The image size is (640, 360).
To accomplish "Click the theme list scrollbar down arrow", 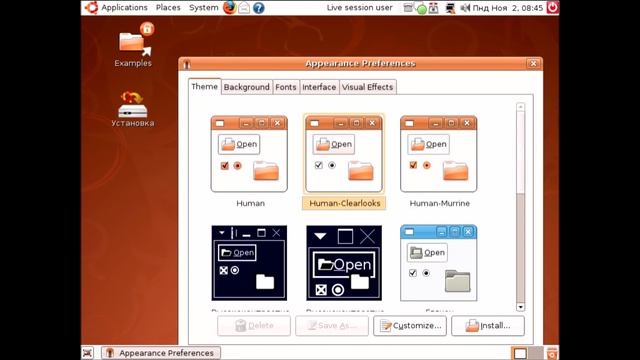I will click(x=520, y=307).
